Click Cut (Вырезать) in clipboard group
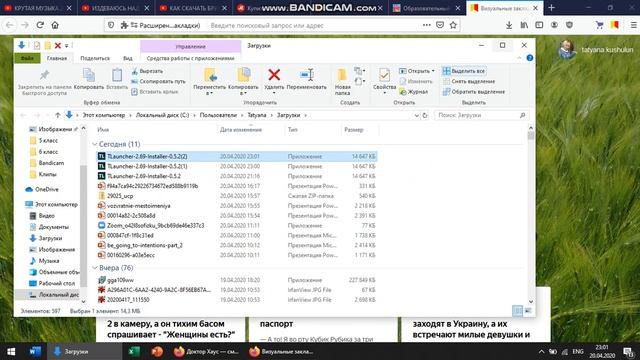The height and width of the screenshot is (360, 640). pyautogui.click(x=147, y=71)
